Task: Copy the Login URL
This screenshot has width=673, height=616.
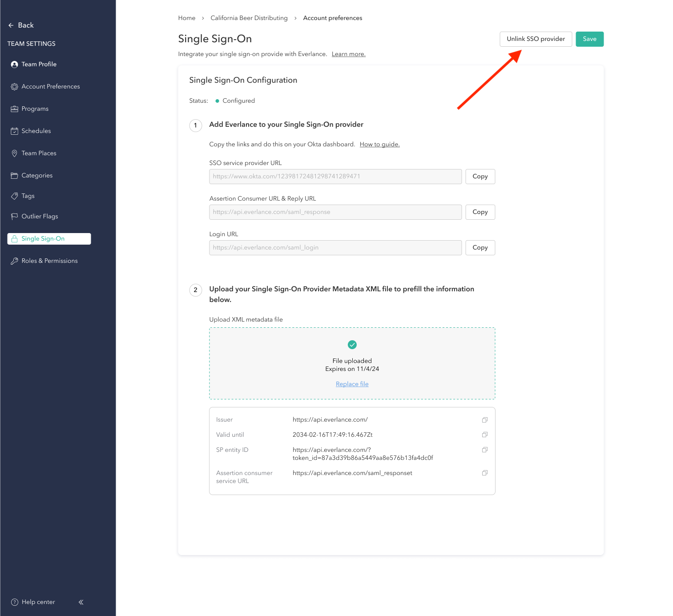Action: (480, 248)
